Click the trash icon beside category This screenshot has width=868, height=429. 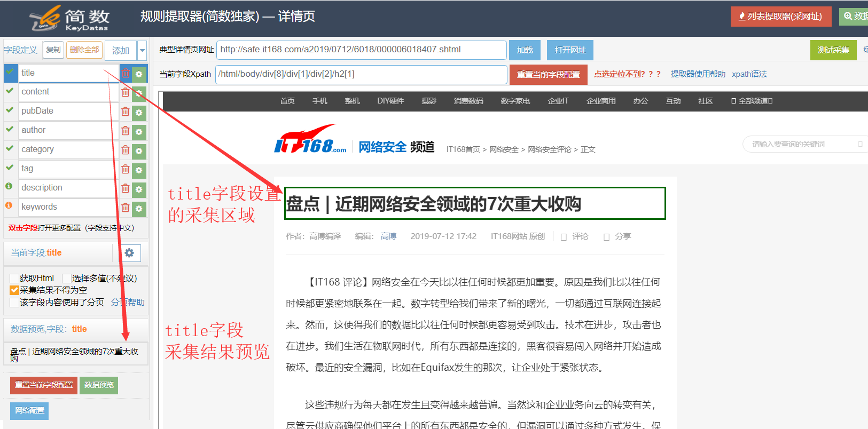tap(126, 150)
